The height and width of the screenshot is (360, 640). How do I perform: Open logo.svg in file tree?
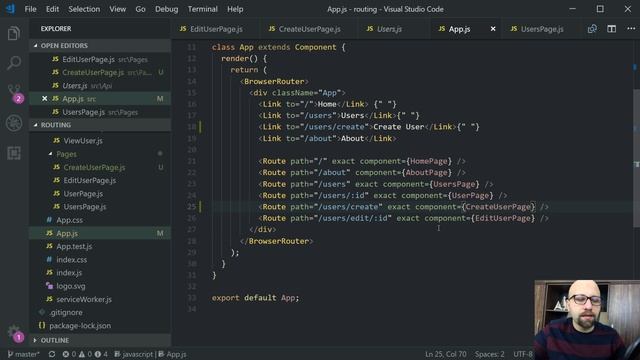point(100,286)
